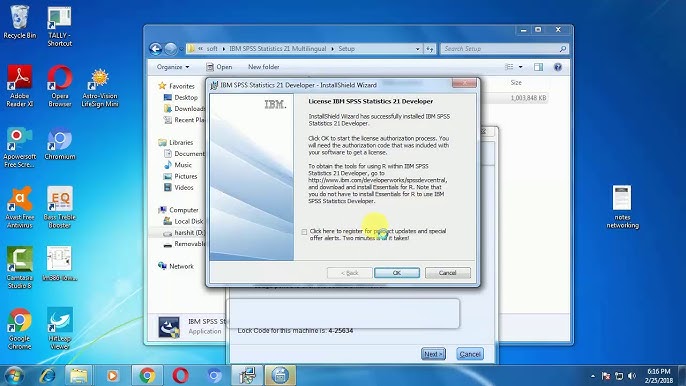Close the InstallShield Wizard dialog
The width and height of the screenshot is (686, 386).
[x=464, y=83]
